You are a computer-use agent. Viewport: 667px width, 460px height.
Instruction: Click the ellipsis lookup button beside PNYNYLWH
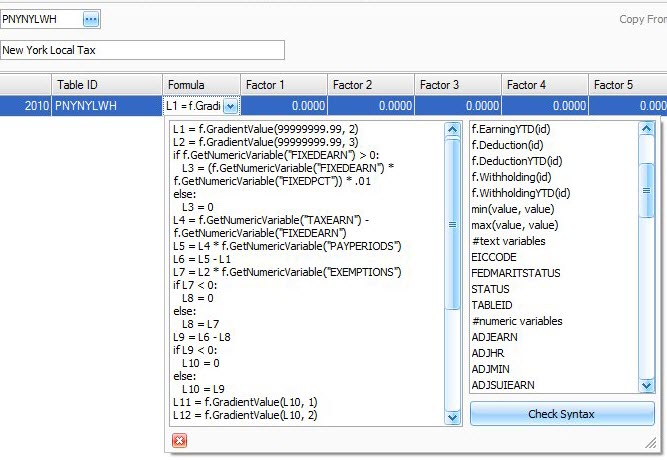click(x=91, y=19)
